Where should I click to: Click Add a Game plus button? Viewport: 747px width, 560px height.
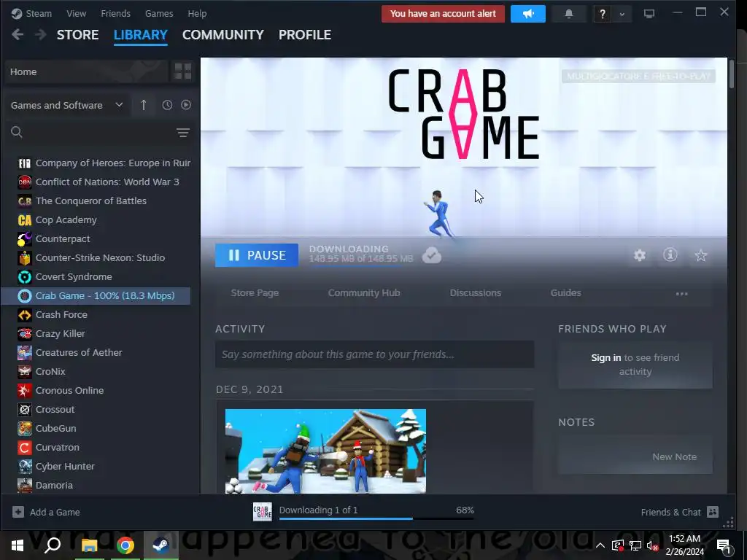click(x=18, y=512)
